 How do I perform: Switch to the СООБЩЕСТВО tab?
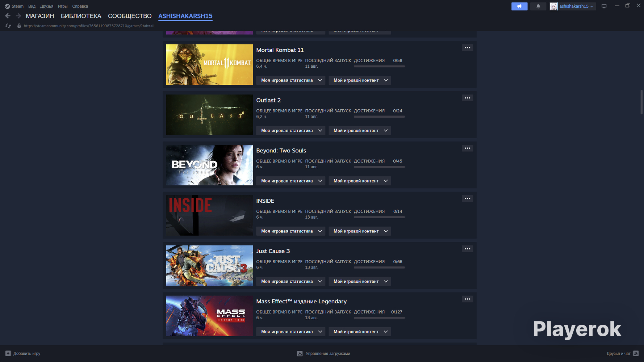point(130,16)
